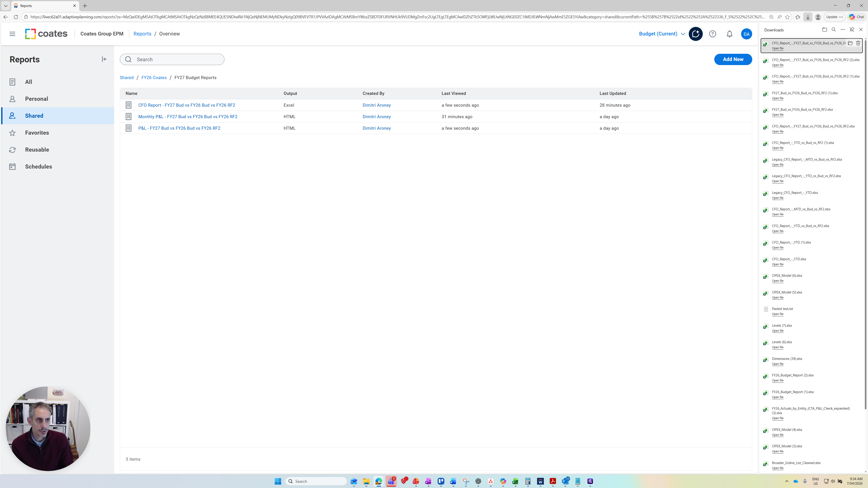
Task: Search within the Downloads panel
Action: (834, 30)
